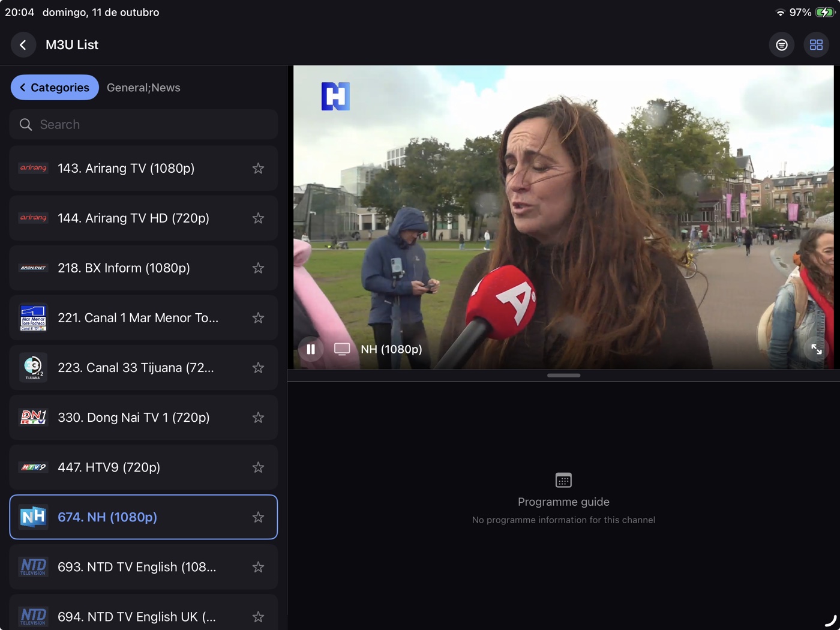Pause the NH video playback
Image resolution: width=840 pixels, height=630 pixels.
311,349
